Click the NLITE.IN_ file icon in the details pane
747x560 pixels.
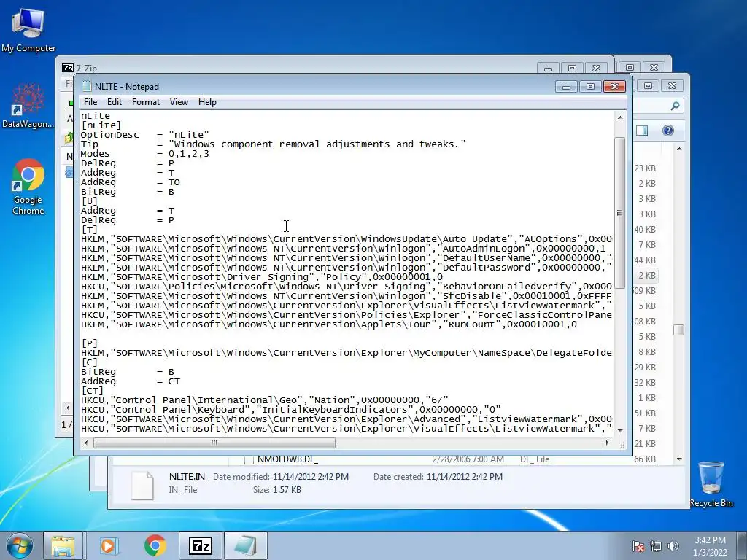point(142,485)
